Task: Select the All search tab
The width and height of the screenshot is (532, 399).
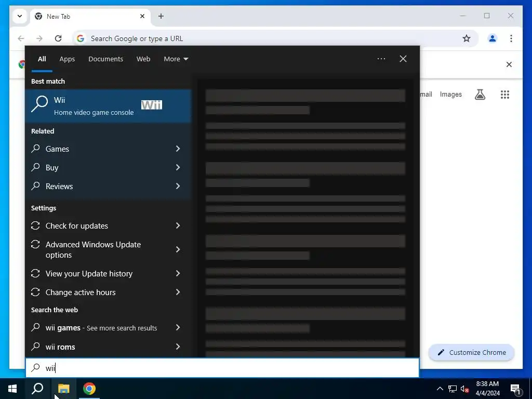Action: click(x=42, y=59)
